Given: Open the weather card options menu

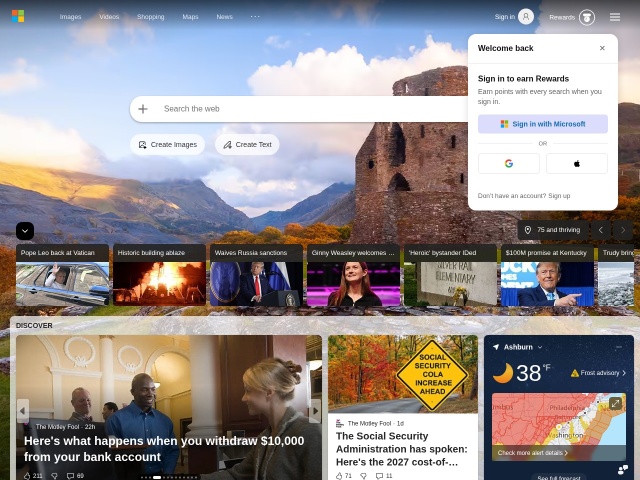Looking at the screenshot, I should [619, 347].
